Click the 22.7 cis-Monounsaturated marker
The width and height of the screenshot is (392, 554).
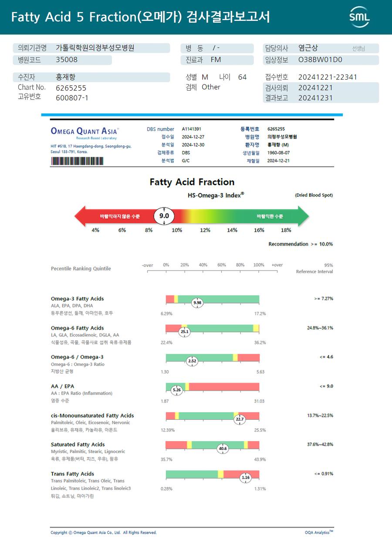pyautogui.click(x=240, y=419)
